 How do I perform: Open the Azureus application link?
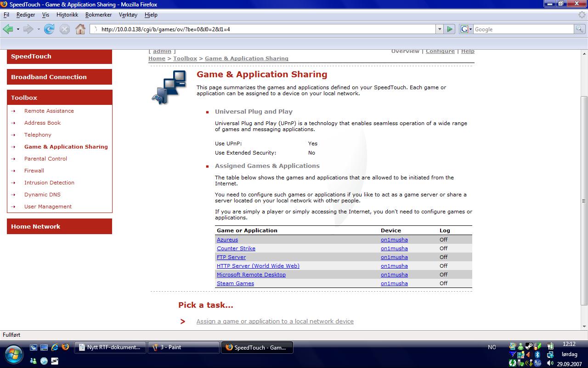(227, 240)
